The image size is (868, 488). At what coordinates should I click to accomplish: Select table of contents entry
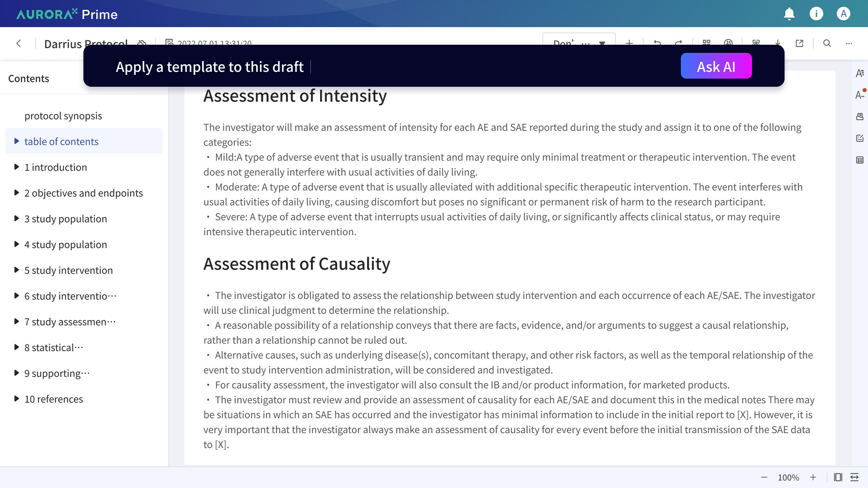pos(61,141)
